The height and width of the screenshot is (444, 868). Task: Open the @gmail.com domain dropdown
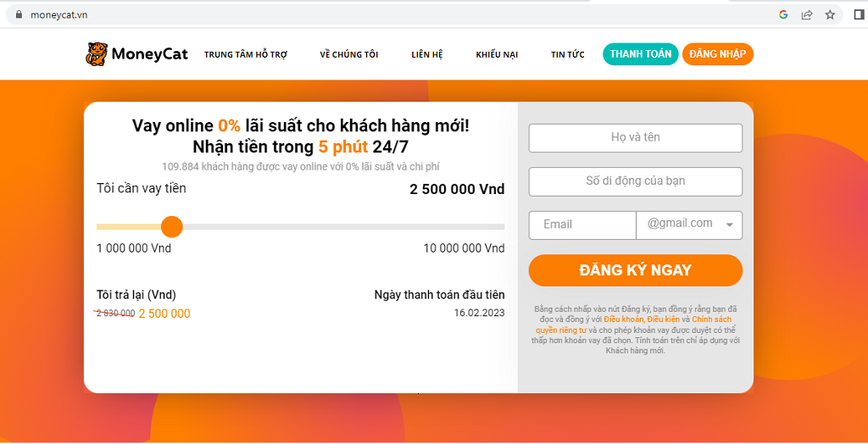pos(689,225)
